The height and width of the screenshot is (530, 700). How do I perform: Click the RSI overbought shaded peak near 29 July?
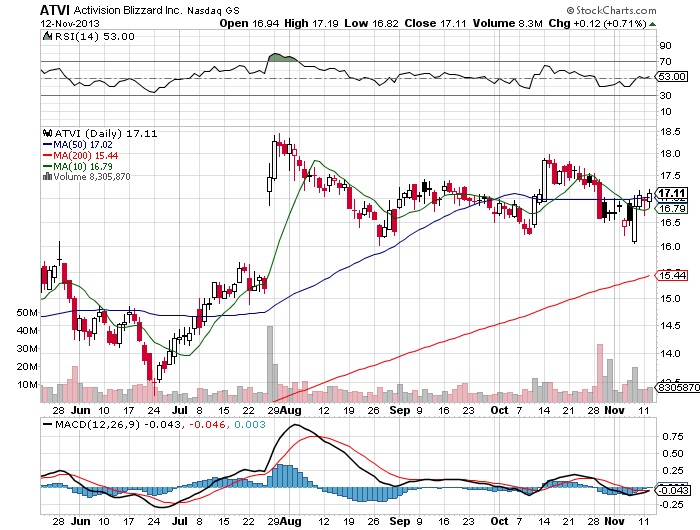point(282,58)
